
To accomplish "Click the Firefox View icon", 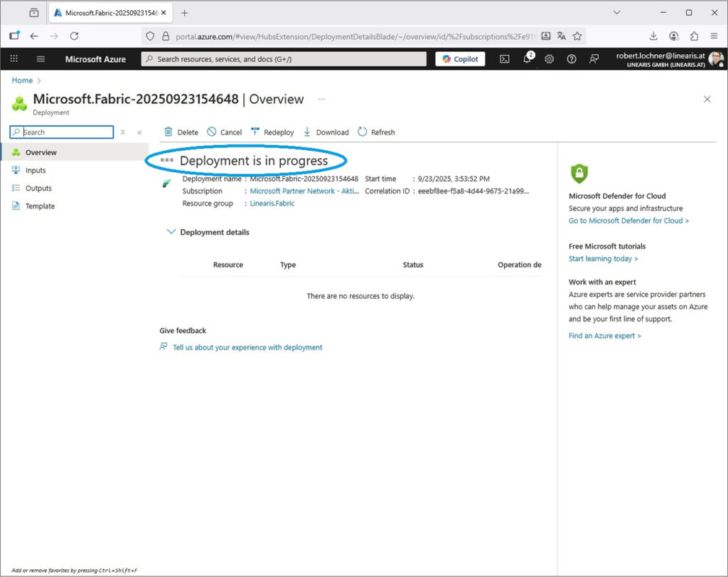I will (34, 13).
